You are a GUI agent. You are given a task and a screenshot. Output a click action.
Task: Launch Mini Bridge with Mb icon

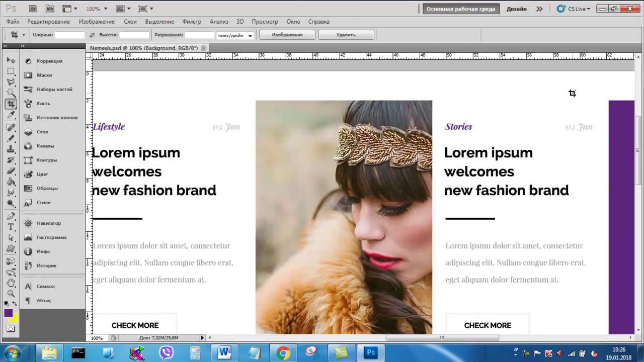50,9
